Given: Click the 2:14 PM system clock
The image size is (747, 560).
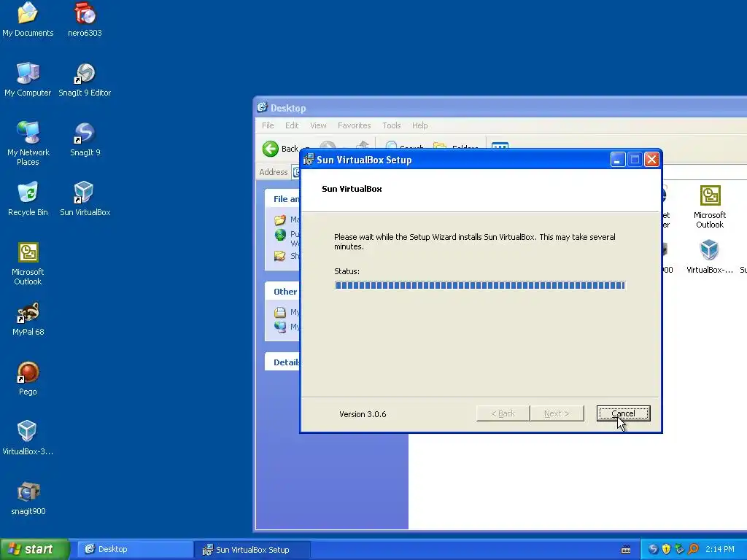Looking at the screenshot, I should [x=720, y=549].
